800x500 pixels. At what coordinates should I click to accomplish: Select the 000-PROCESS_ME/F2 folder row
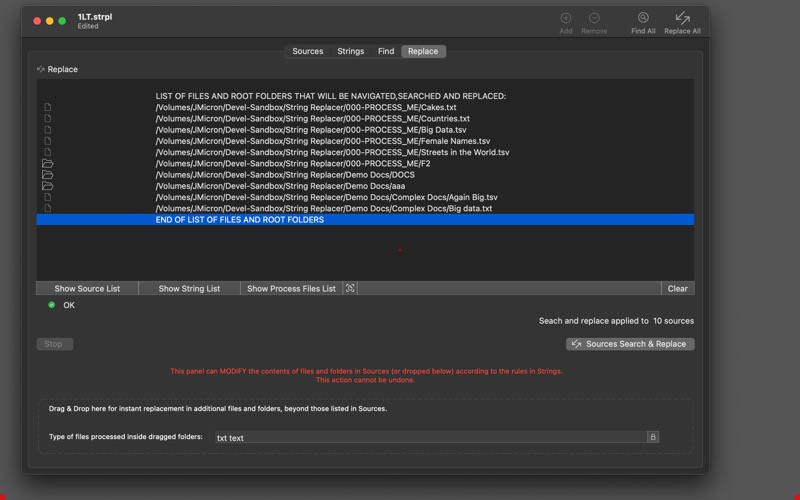pos(365,163)
